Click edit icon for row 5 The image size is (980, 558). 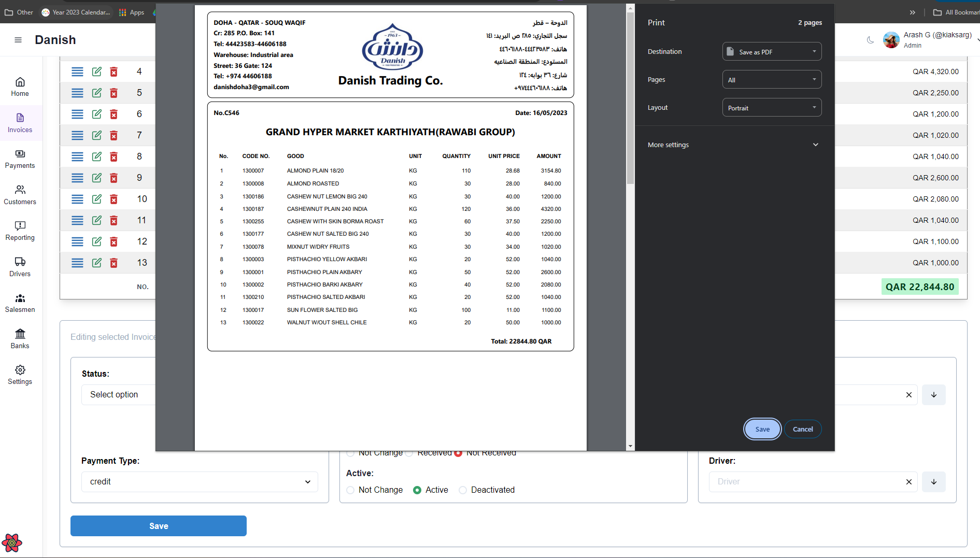click(96, 93)
